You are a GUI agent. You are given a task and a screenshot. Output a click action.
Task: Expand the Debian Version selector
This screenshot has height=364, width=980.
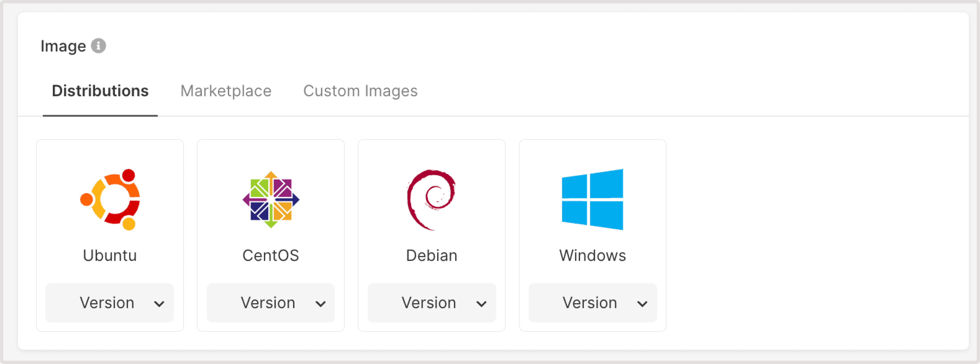(431, 303)
